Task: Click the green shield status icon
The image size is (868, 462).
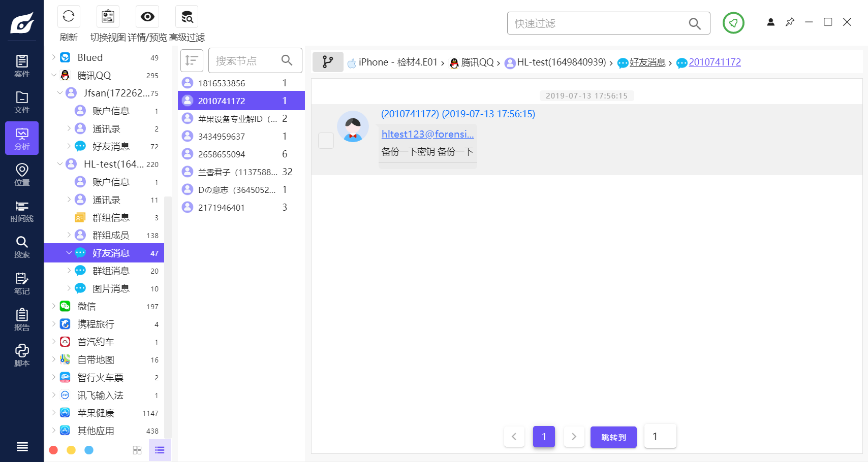Action: coord(733,23)
